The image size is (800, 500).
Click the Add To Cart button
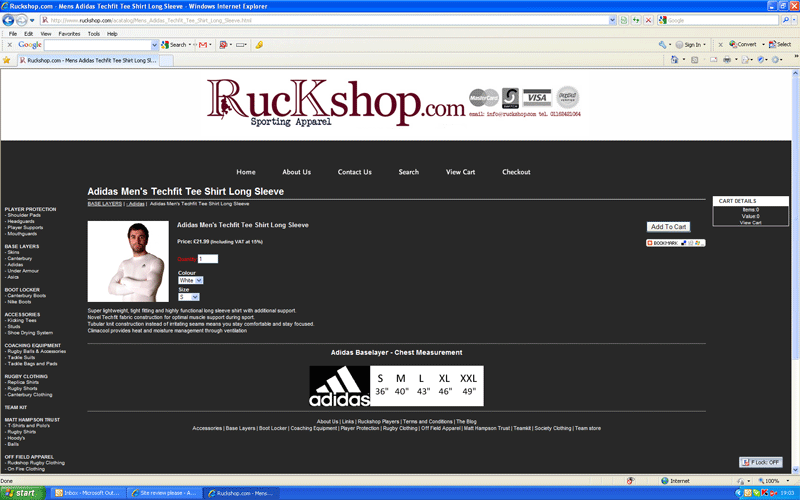pyautogui.click(x=667, y=227)
